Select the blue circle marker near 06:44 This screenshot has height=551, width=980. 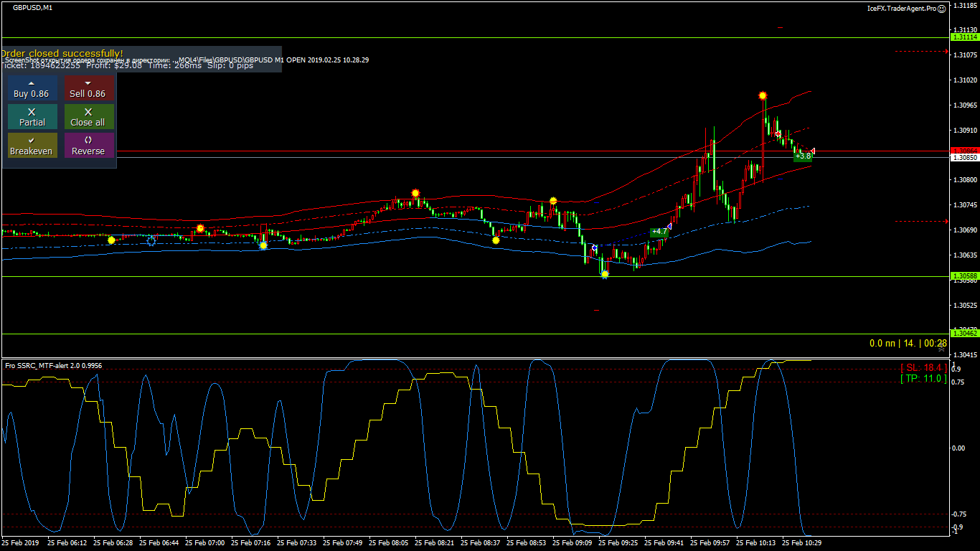pyautogui.click(x=151, y=240)
